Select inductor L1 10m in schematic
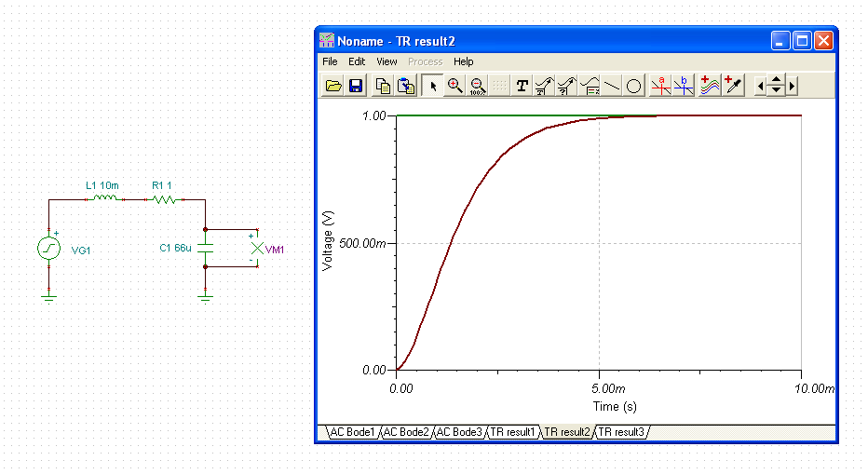The width and height of the screenshot is (868, 474). tap(104, 197)
